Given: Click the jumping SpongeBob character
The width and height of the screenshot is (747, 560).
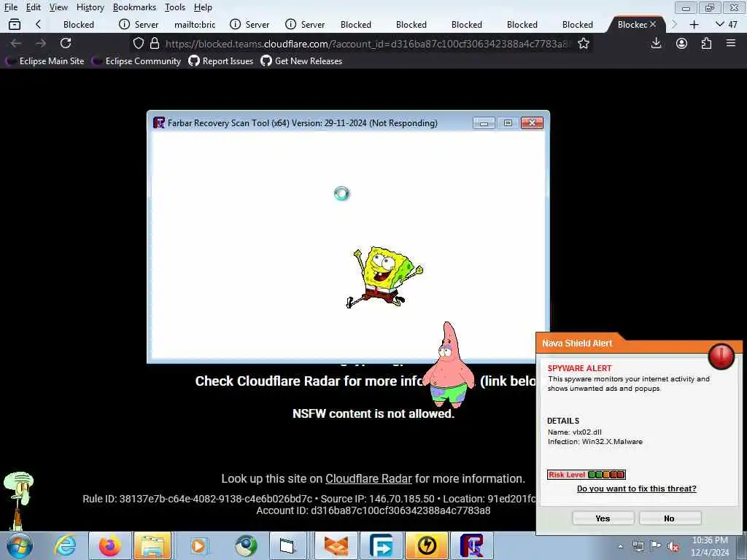Looking at the screenshot, I should 384,277.
